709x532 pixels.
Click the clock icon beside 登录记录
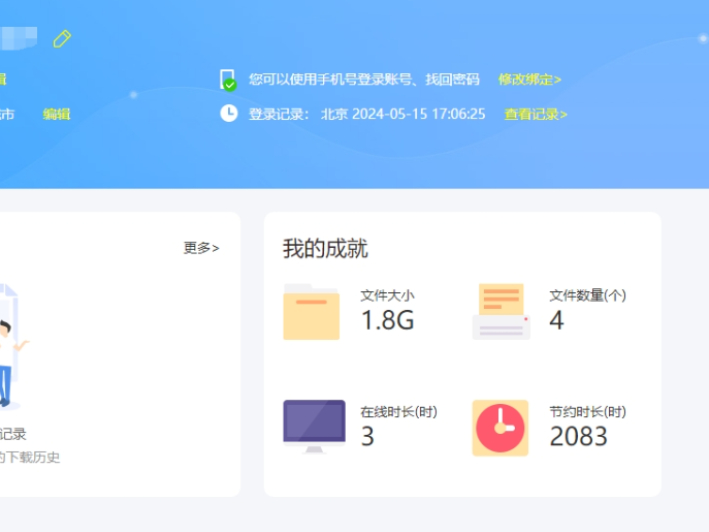229,113
